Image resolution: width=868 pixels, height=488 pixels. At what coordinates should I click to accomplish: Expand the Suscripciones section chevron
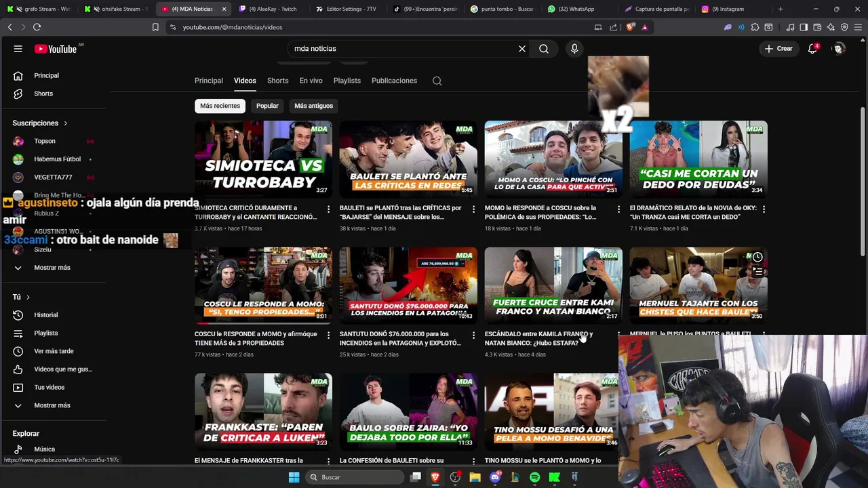click(66, 123)
